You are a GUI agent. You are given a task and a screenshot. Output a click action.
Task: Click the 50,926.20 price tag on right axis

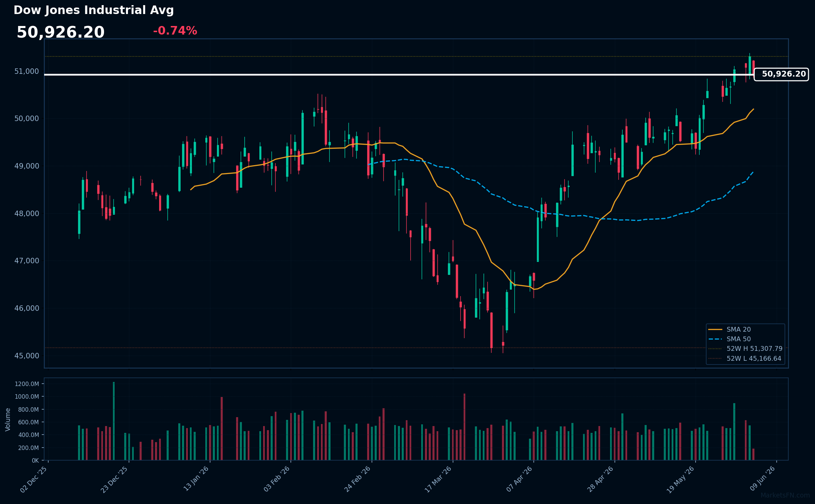[781, 74]
